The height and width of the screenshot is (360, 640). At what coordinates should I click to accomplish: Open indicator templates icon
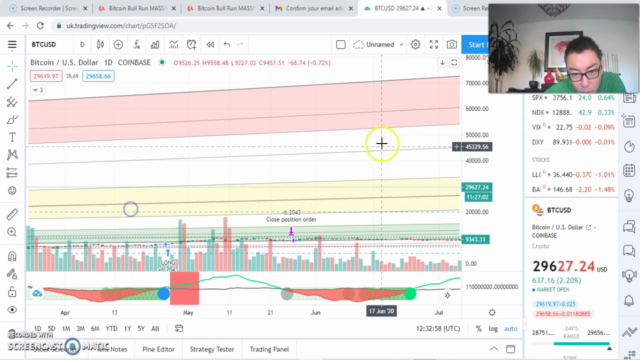tap(173, 44)
